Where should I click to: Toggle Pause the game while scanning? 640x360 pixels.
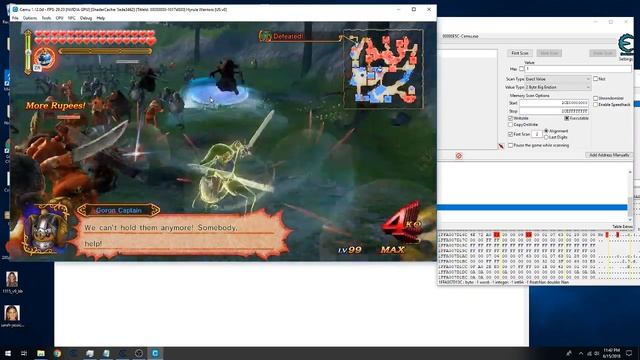(510, 145)
